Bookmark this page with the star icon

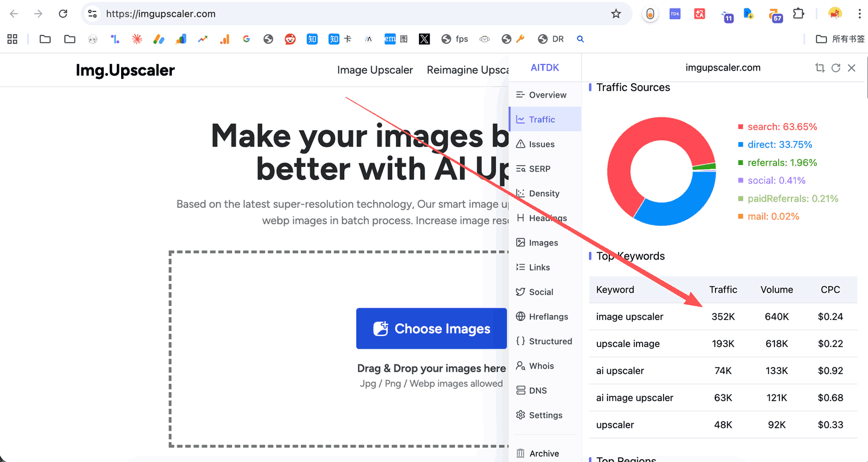pos(615,14)
